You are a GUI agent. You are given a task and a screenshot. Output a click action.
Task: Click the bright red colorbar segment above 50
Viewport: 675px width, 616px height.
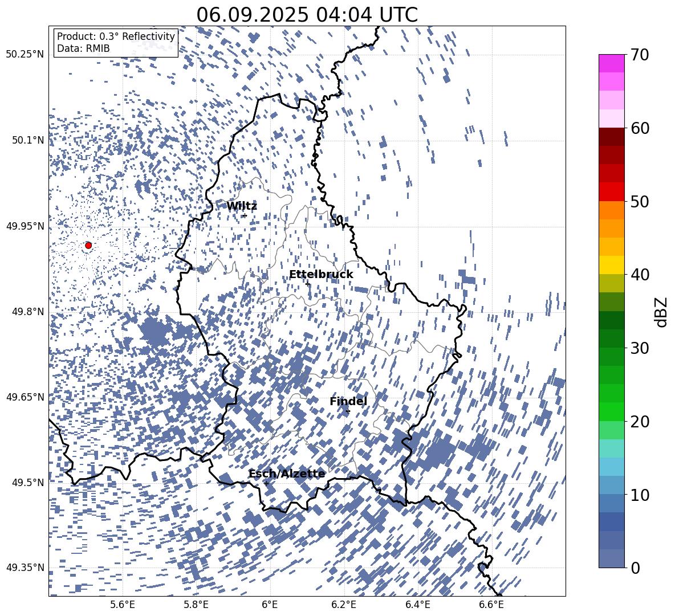tap(611, 192)
